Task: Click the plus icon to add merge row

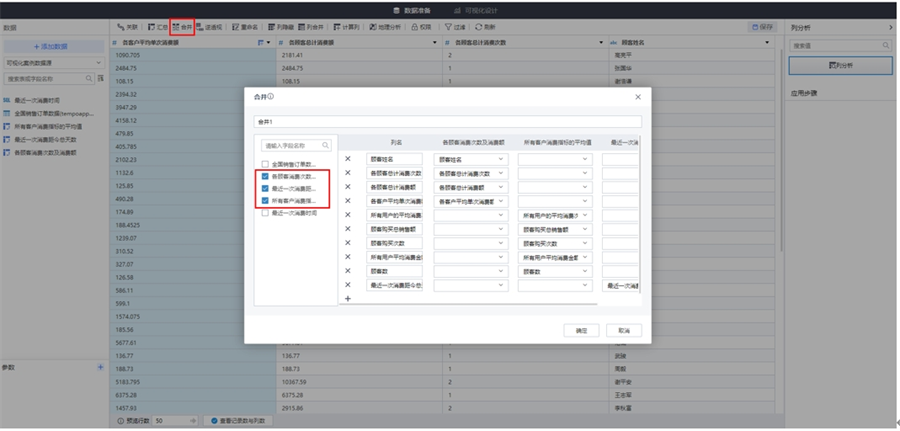Action: tap(348, 299)
